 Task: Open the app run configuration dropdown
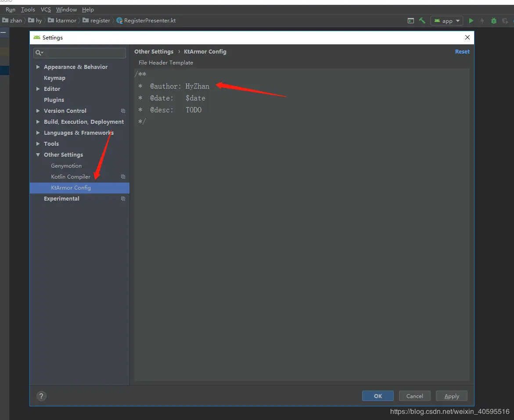[x=447, y=21]
